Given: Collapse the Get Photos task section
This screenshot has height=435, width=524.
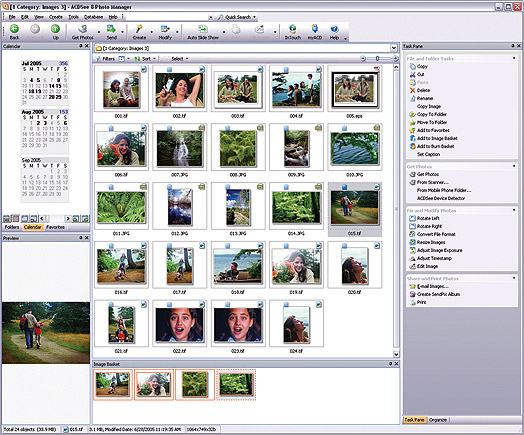Looking at the screenshot, I should coord(514,166).
